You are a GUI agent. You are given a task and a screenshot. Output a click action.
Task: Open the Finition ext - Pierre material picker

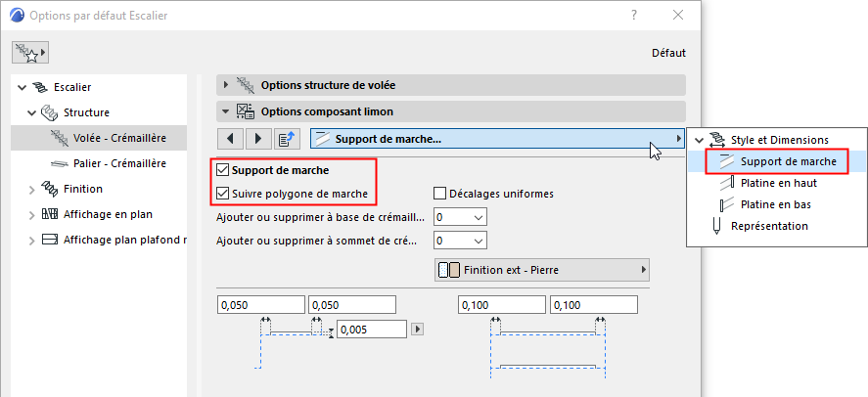[541, 270]
